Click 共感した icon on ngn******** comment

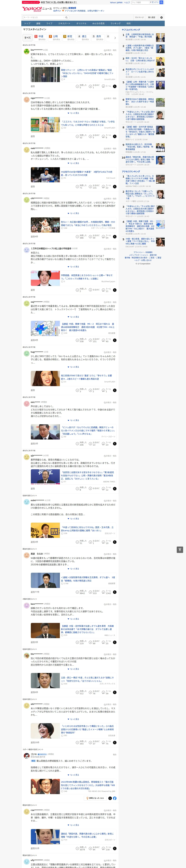(77, 136)
